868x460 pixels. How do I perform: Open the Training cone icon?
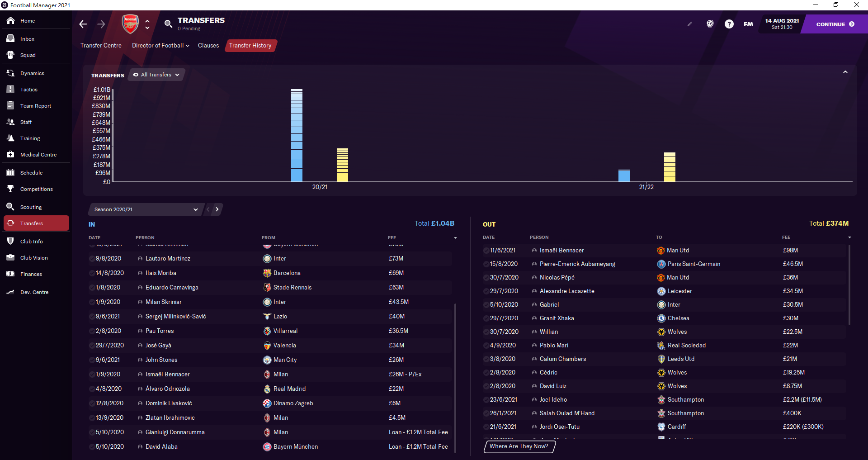[x=11, y=138]
